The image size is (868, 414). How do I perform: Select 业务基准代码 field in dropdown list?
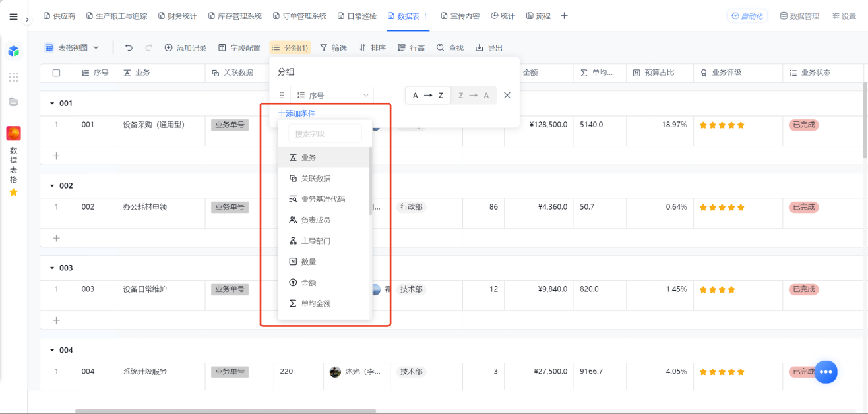pos(323,199)
